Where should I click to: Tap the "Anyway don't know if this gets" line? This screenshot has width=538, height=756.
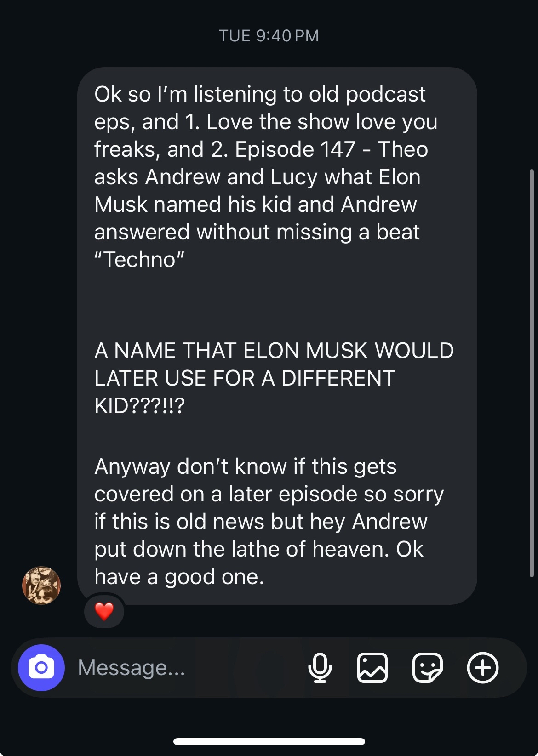(246, 466)
